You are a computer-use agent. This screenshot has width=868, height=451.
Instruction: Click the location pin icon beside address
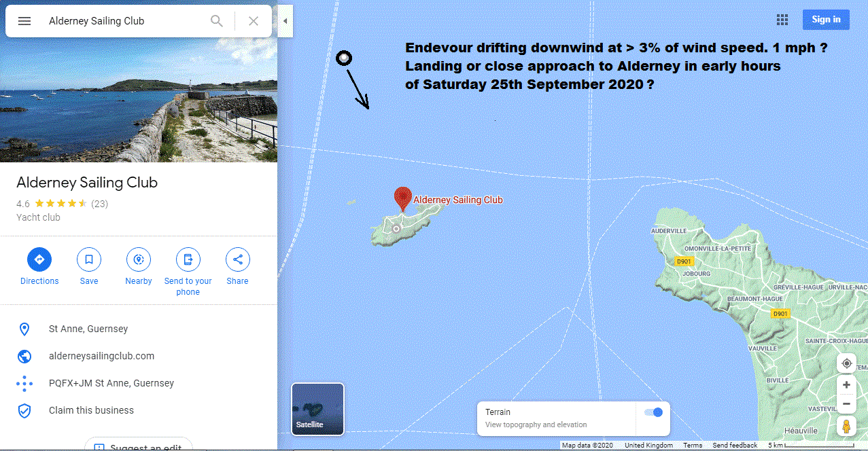point(24,329)
